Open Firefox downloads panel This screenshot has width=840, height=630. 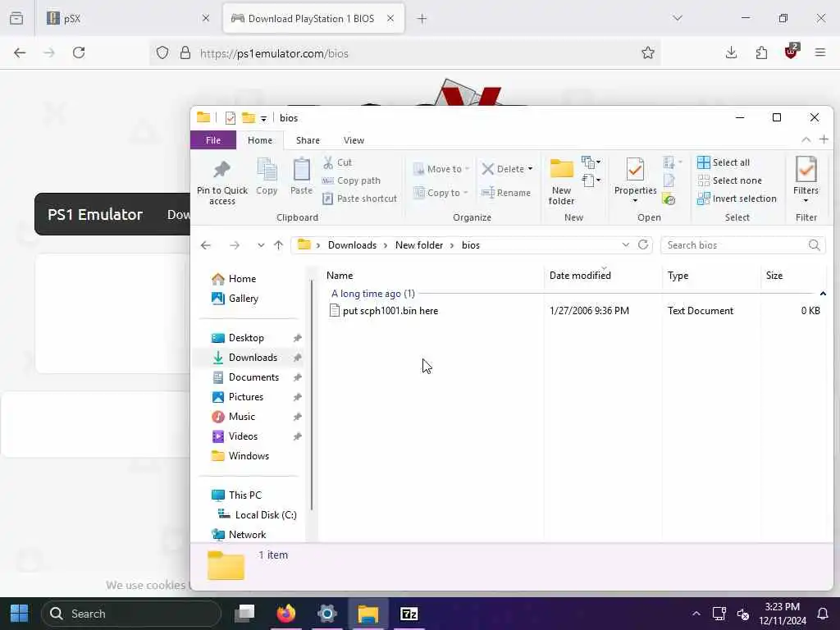(731, 52)
